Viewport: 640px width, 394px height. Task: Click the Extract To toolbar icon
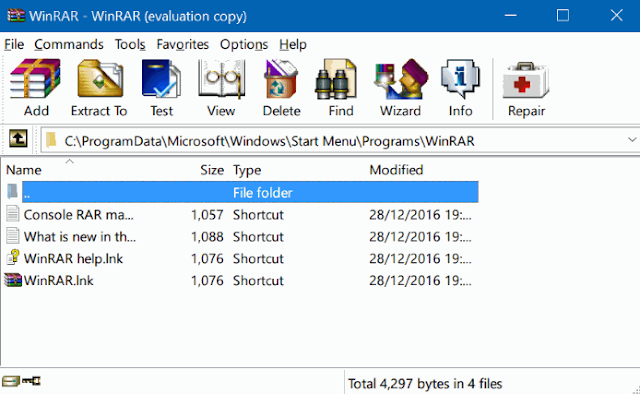pyautogui.click(x=100, y=79)
